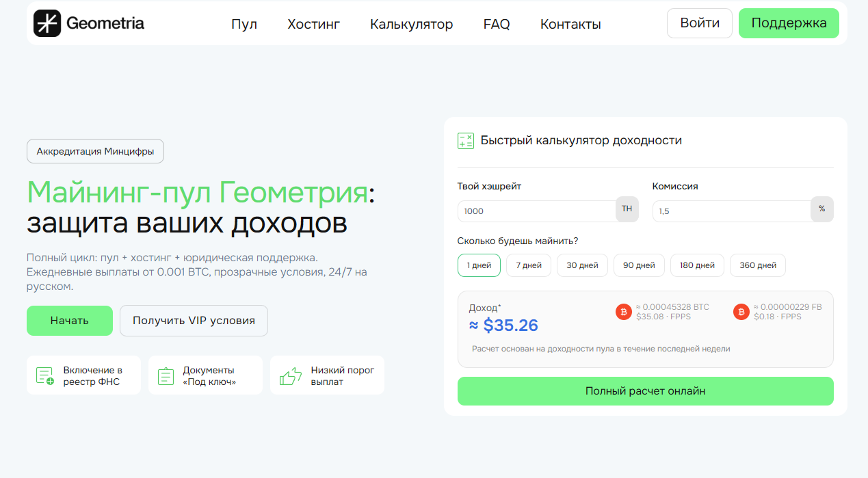The height and width of the screenshot is (478, 868).
Task: Click the Доход* label
Action: 485,308
